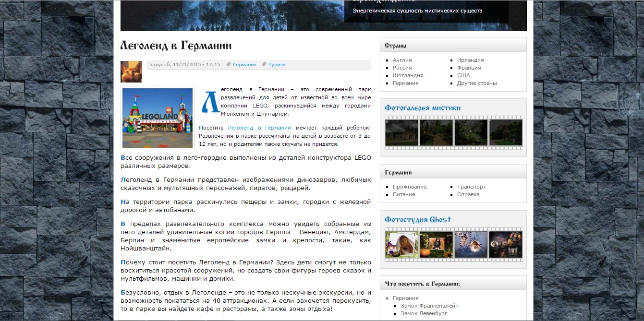Open Ирландия in the Страны list

point(470,60)
